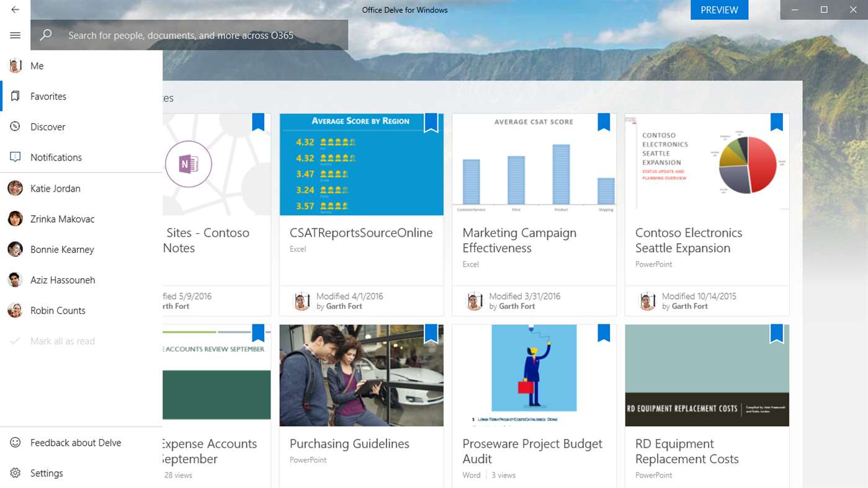The width and height of the screenshot is (868, 488).
Task: Click Katie Jordan's avatar
Action: point(15,189)
